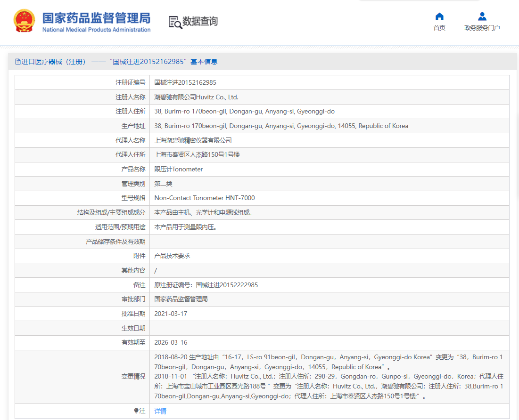Click the change entry dated 2018-08-20
The image size is (519, 420).
tap(329, 362)
